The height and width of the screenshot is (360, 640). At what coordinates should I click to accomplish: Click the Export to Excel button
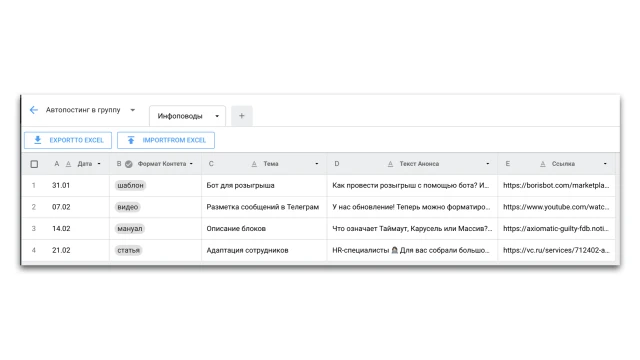(68, 140)
